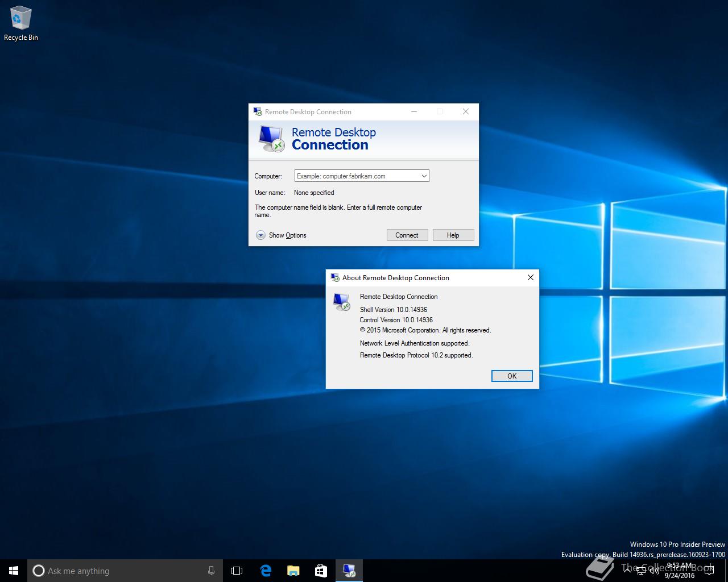The image size is (728, 582).
Task: Select the Remote Desktop Connection taskbar button
Action: click(x=349, y=571)
